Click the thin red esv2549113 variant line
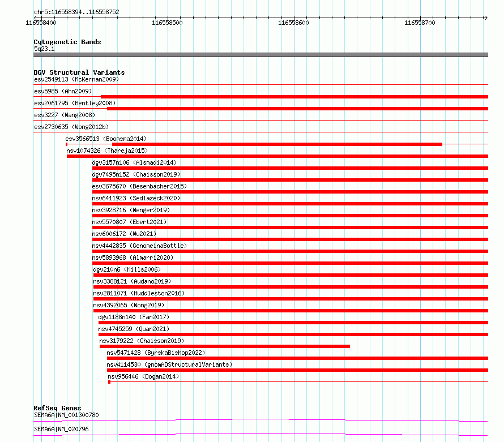504x442 pixels. tap(260, 85)
